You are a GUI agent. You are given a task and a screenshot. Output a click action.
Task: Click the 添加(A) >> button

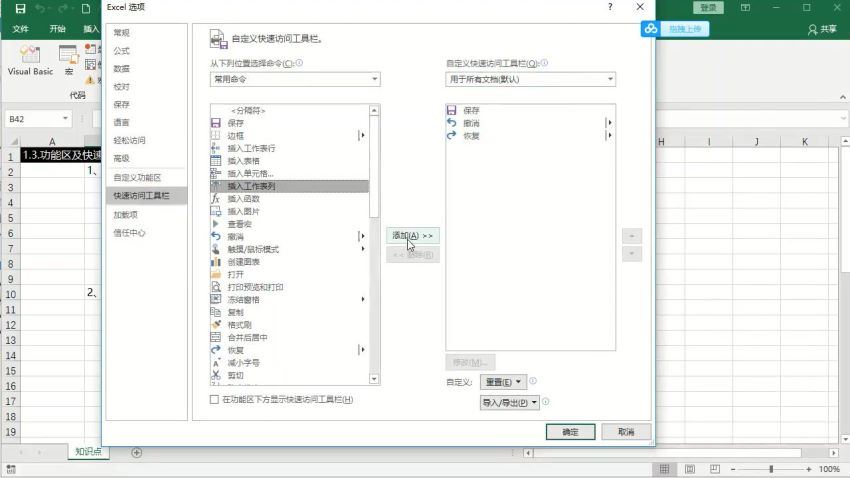pyautogui.click(x=413, y=236)
